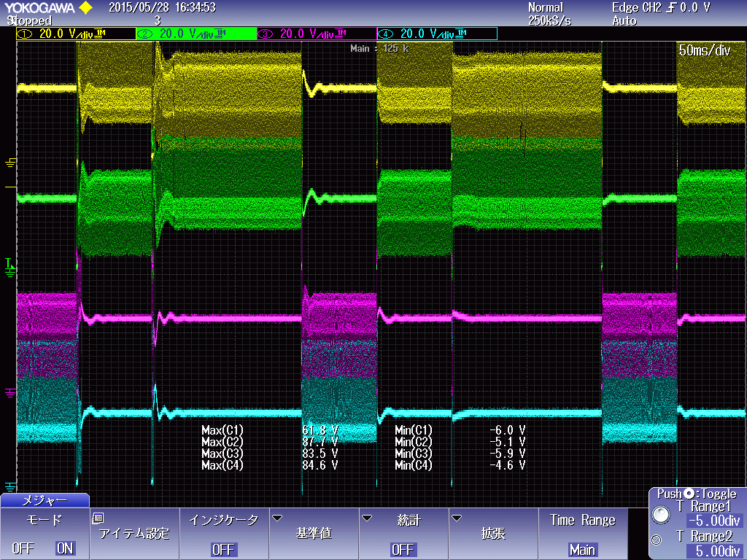
Task: Click T Range1 -5.00div value
Action: [713, 520]
